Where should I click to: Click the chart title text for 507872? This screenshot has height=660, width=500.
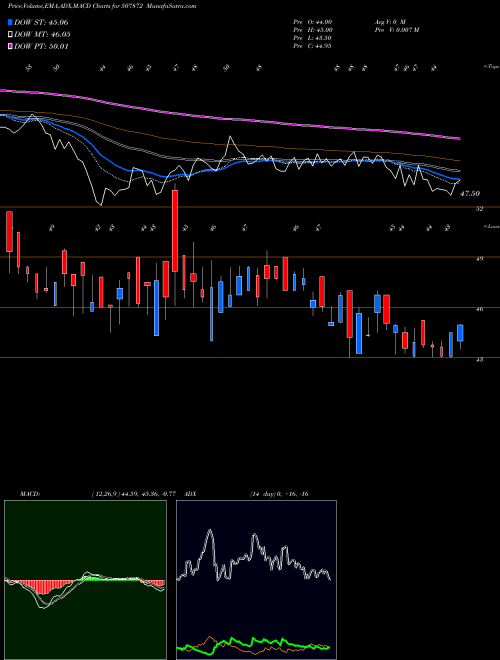pyautogui.click(x=102, y=6)
